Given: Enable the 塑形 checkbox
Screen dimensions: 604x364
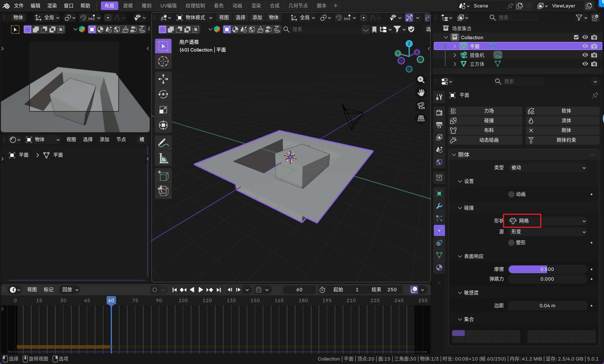Looking at the screenshot, I should pos(511,243).
